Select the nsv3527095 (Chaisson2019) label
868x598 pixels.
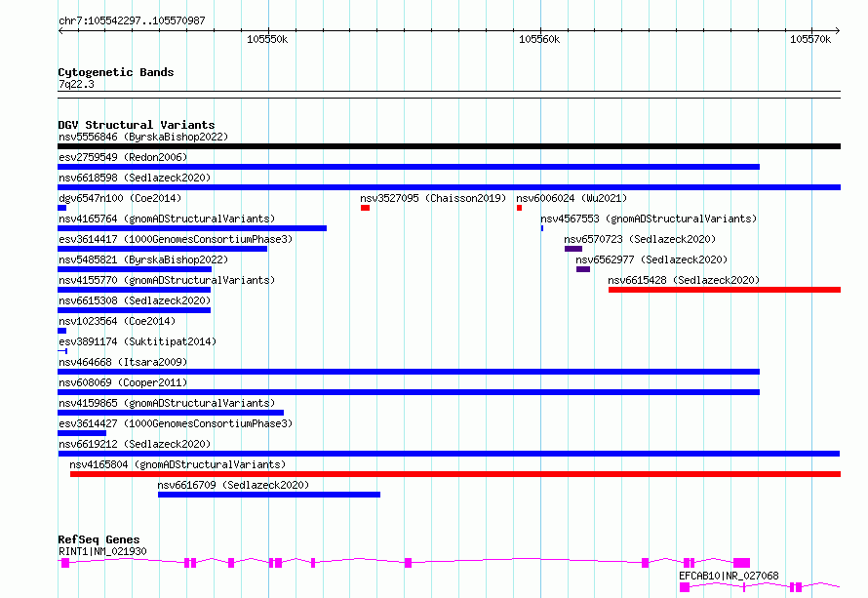pyautogui.click(x=433, y=198)
